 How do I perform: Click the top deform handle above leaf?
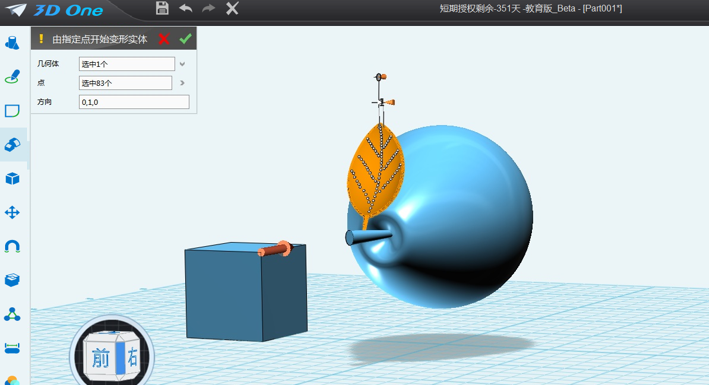381,77
